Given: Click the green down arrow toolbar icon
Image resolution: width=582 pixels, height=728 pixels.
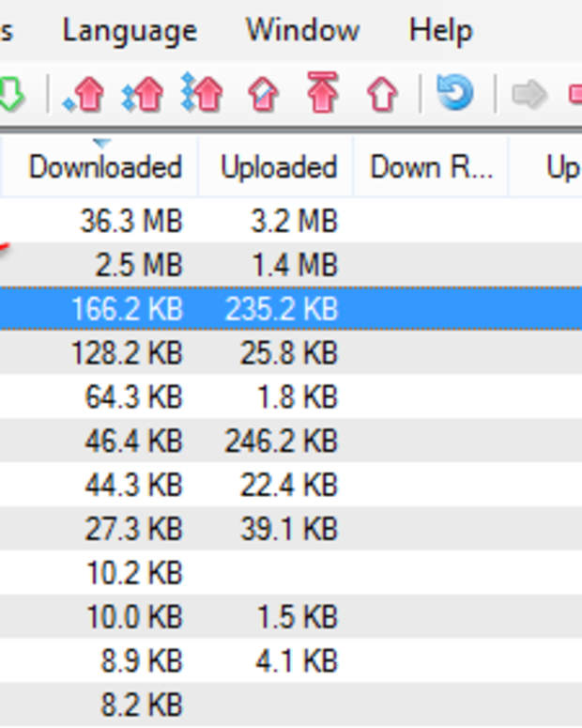Looking at the screenshot, I should pyautogui.click(x=9, y=94).
